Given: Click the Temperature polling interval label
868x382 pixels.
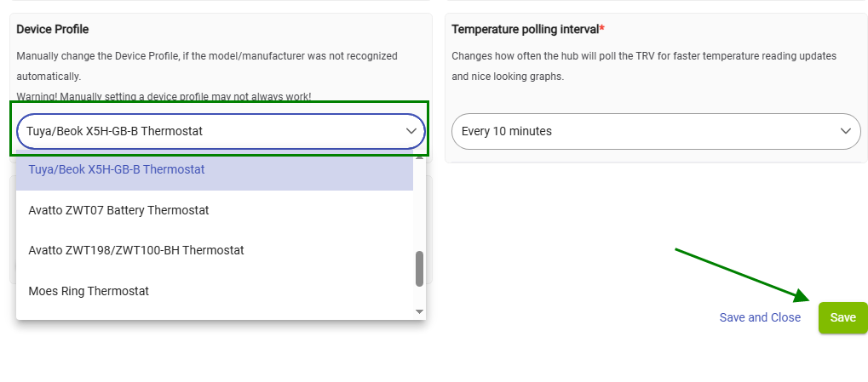Looking at the screenshot, I should pyautogui.click(x=525, y=29).
